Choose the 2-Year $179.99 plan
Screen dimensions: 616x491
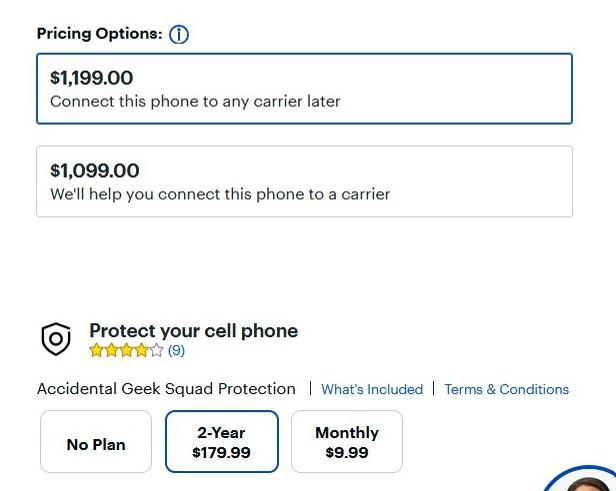(x=222, y=442)
